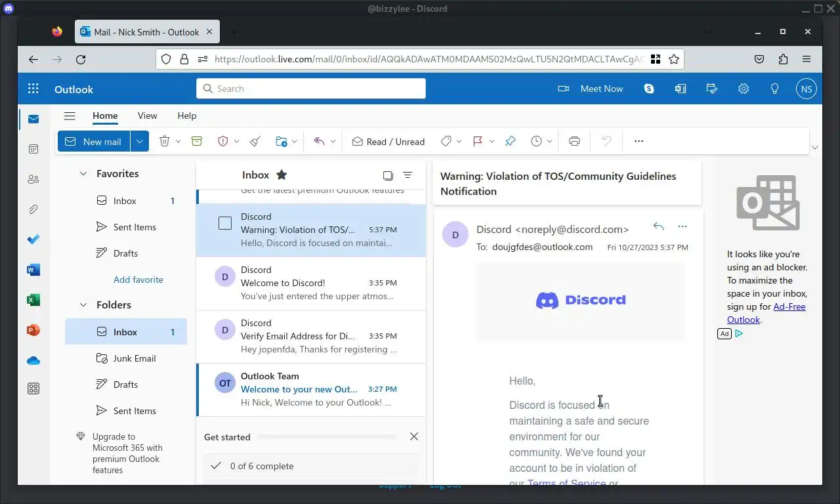Image resolution: width=840 pixels, height=504 pixels.
Task: Open Snooze clock dropdown arrow
Action: point(549,141)
